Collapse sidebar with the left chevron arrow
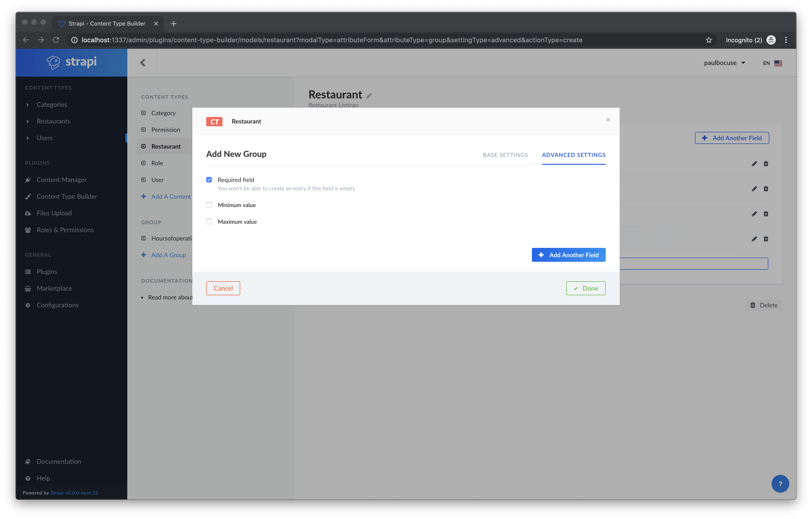The image size is (812, 519). [143, 63]
